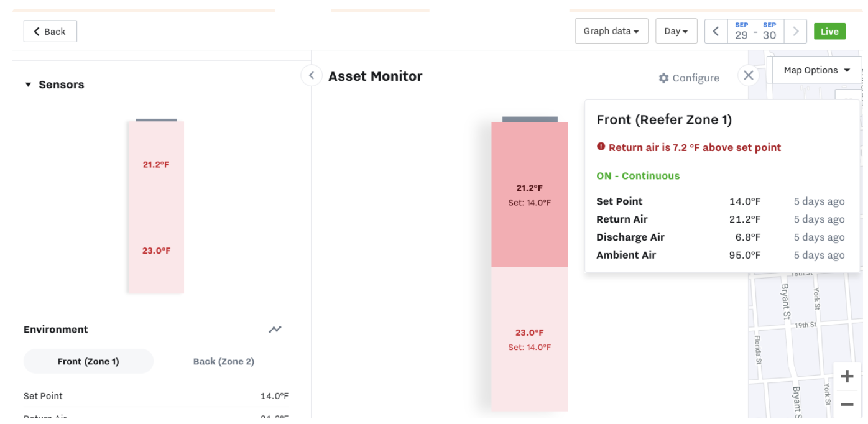This screenshot has width=868, height=424.
Task: Go to the previous date range
Action: [716, 31]
